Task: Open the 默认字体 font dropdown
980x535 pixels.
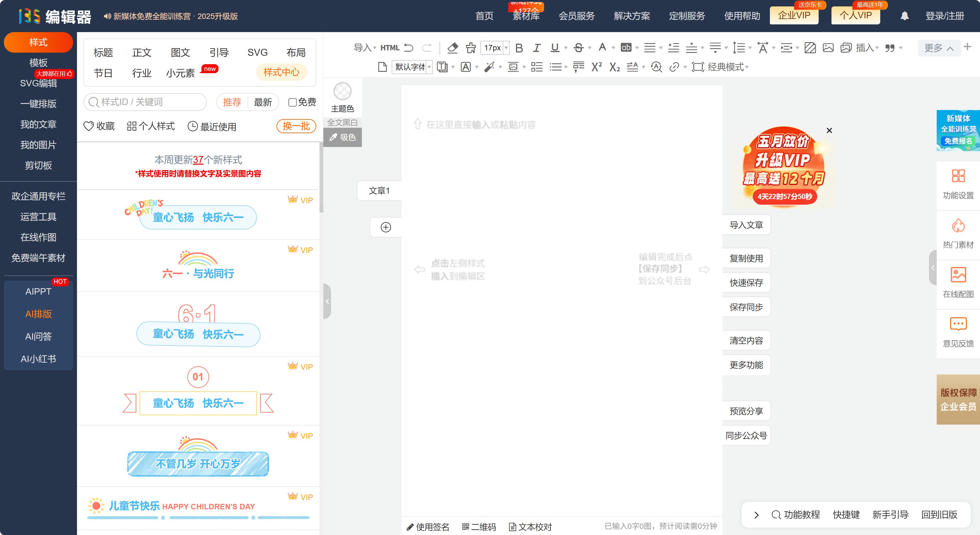Action: point(413,67)
